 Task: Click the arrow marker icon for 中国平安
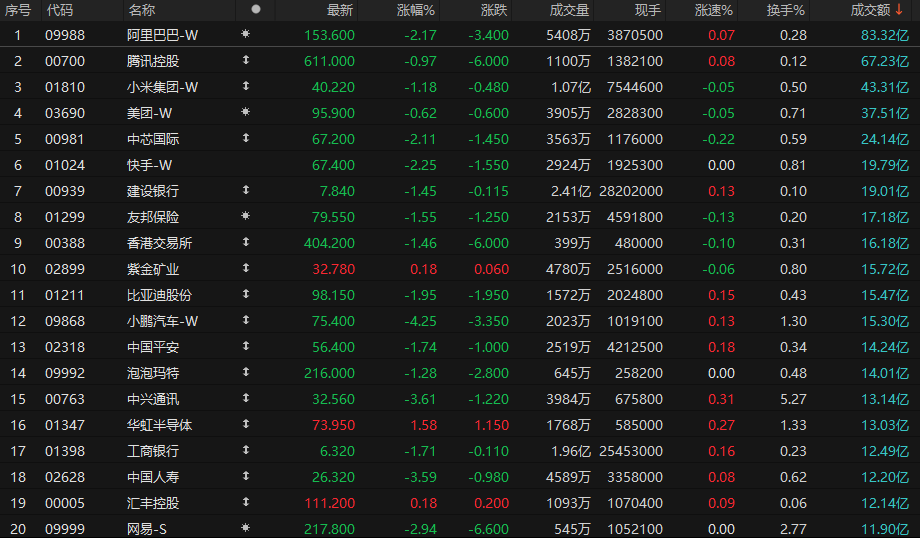[246, 346]
